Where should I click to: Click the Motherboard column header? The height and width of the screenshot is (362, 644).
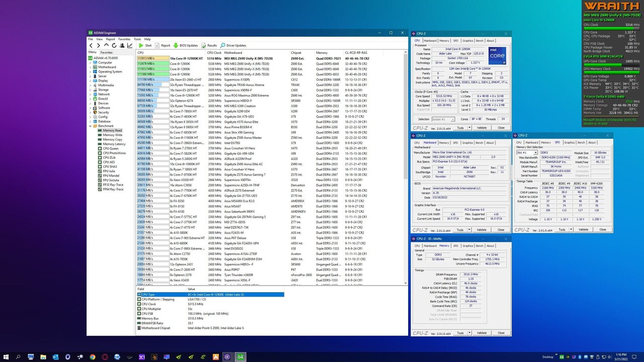[x=233, y=52]
